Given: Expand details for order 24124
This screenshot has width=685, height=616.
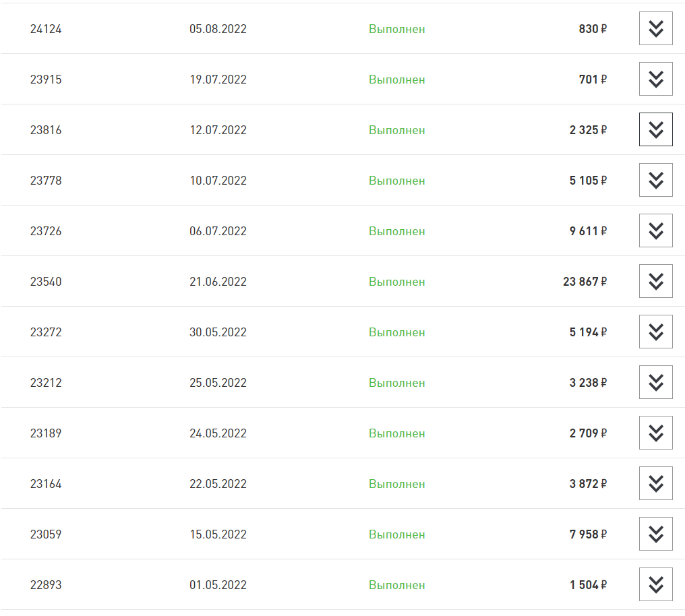Looking at the screenshot, I should pos(655,29).
